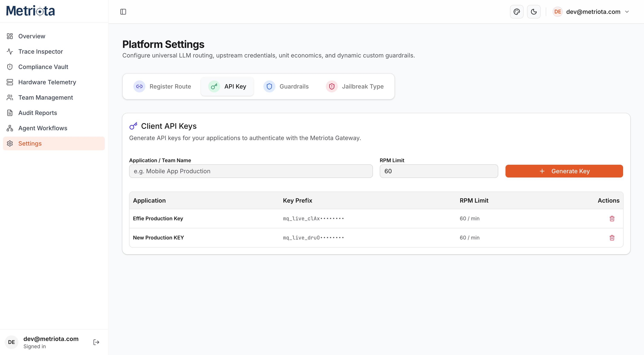Click the Effie Production Key name
This screenshot has width=644, height=355.
(x=158, y=218)
